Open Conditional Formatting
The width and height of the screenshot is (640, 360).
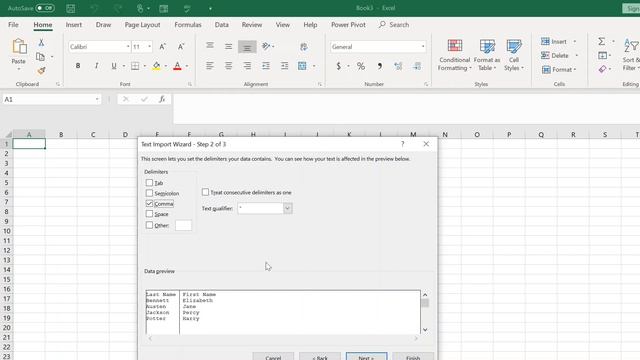pyautogui.click(x=454, y=55)
